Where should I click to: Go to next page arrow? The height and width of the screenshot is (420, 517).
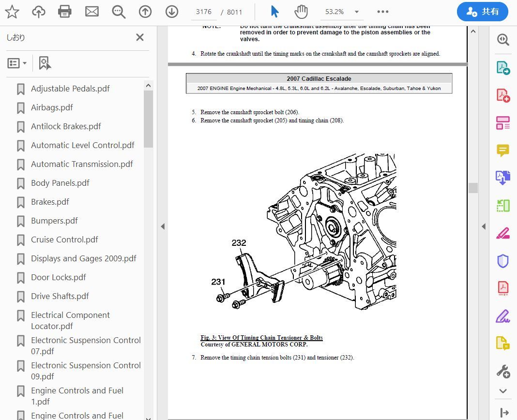[x=172, y=12]
